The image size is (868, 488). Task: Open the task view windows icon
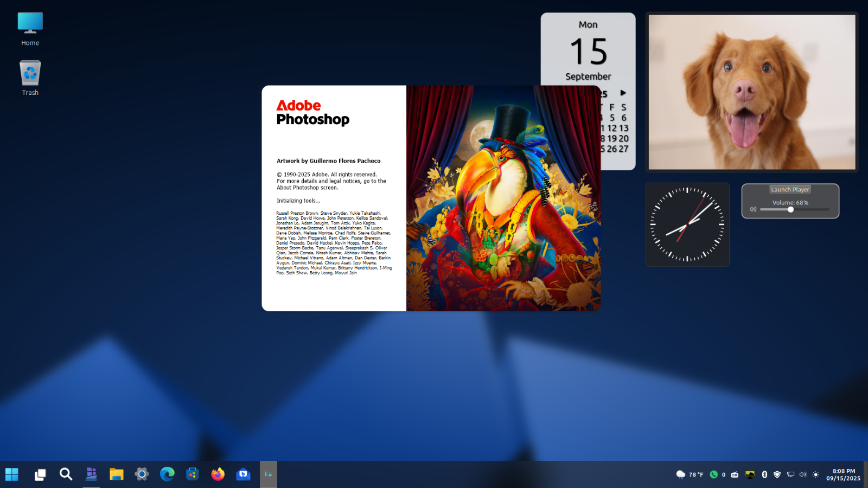[40, 474]
